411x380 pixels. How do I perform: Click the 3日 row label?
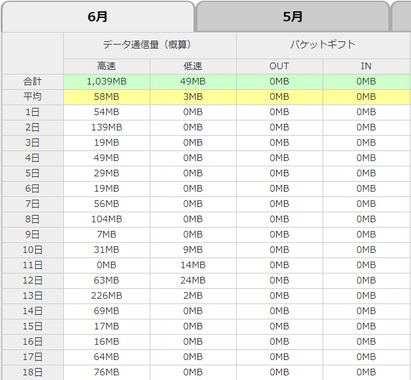coord(33,143)
